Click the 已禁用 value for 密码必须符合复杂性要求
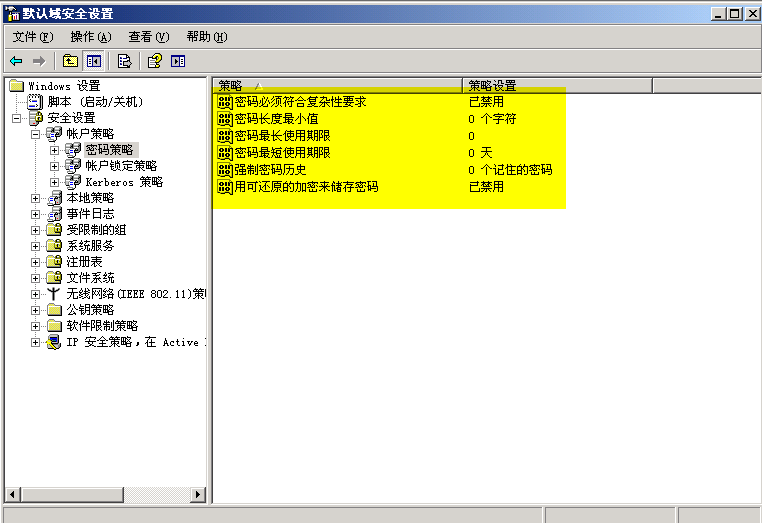 486,102
